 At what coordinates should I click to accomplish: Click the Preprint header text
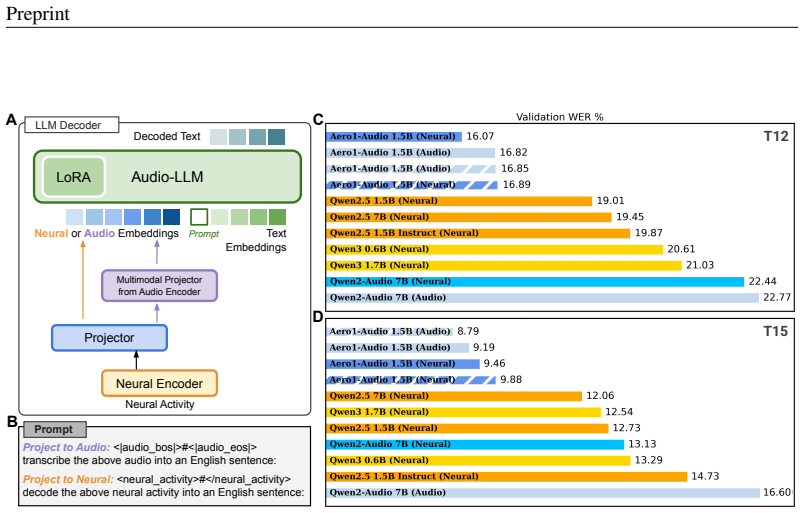pyautogui.click(x=37, y=14)
